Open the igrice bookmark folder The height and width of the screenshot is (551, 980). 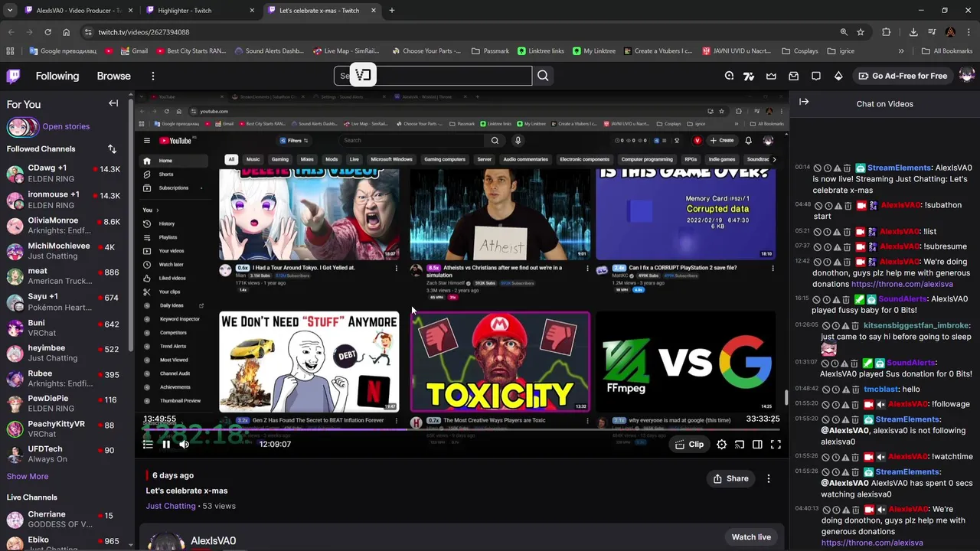[x=840, y=51]
